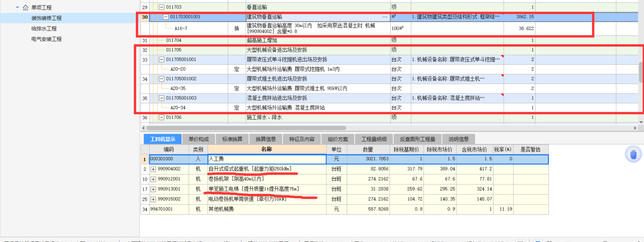Screen dimensions: 644x242
Task: Click the horizontal scrollbar thumb
Action: [x=247, y=128]
